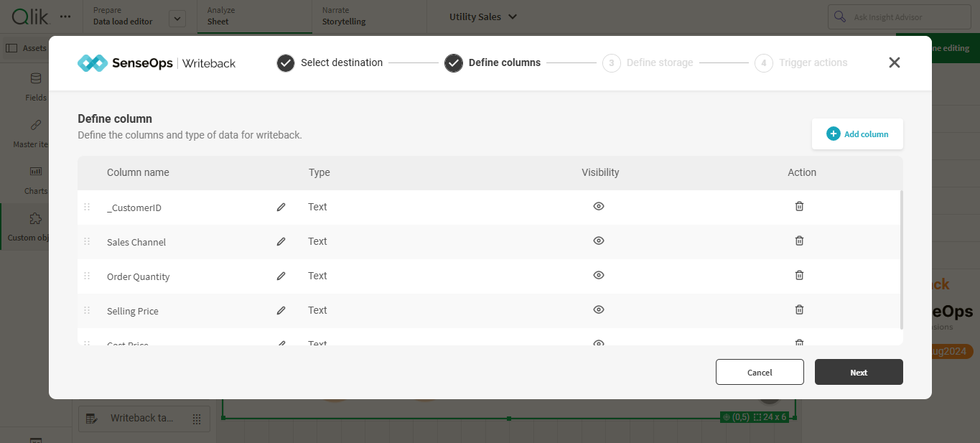980x443 pixels.
Task: Delete the _CustomerID column
Action: point(799,206)
